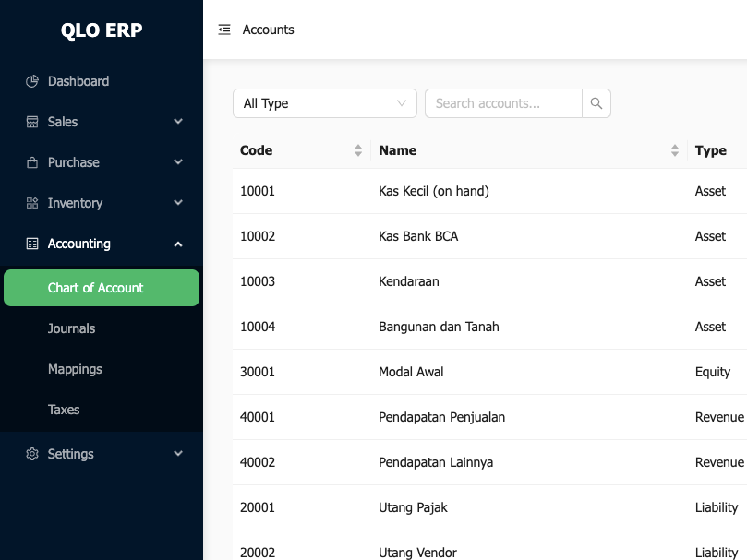Screen dimensions: 747x560
Task: Select the Taxes menu item
Action: (x=64, y=410)
